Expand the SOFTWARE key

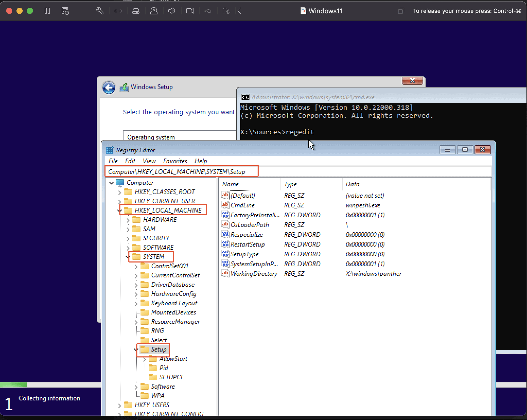128,248
